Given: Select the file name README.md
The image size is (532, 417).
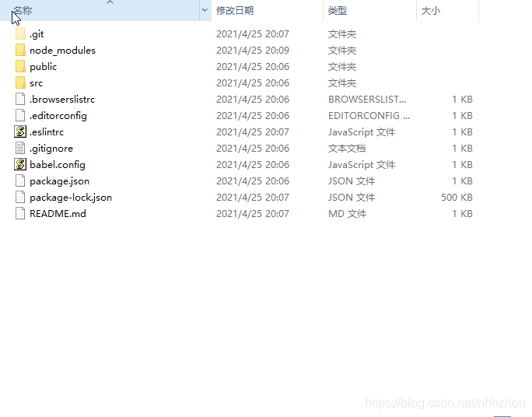Looking at the screenshot, I should (58, 214).
